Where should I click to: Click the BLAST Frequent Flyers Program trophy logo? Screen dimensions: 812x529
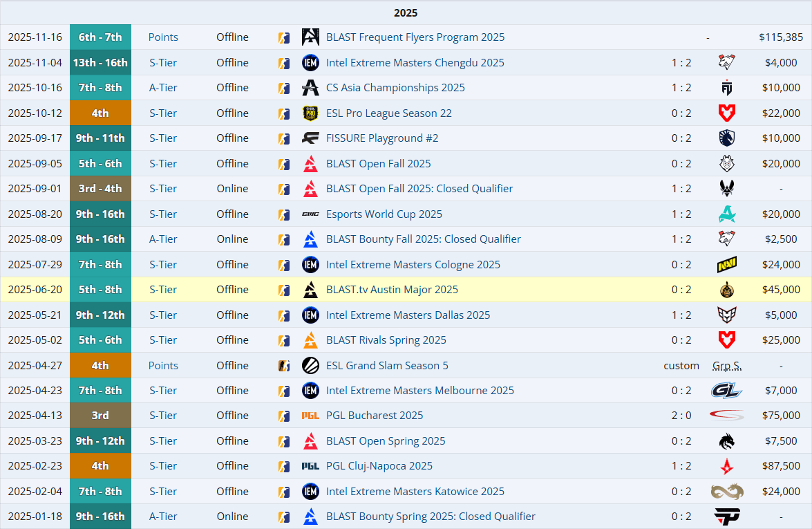coord(310,37)
